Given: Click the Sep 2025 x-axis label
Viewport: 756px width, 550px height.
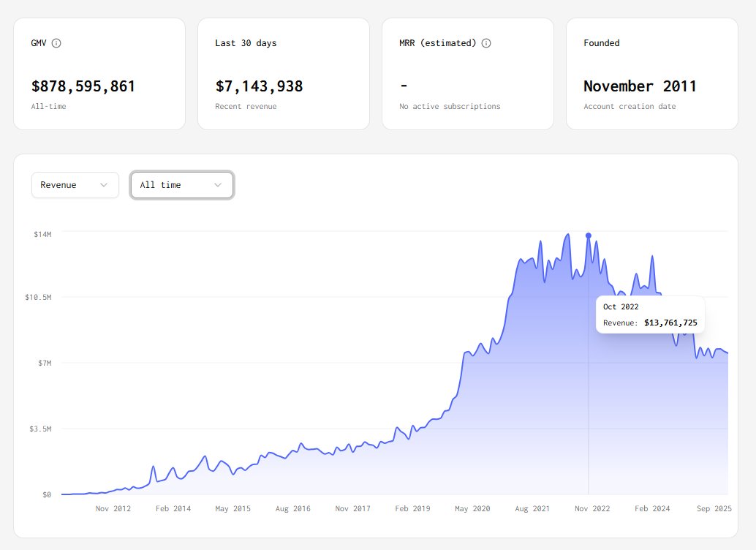Looking at the screenshot, I should 714,508.
